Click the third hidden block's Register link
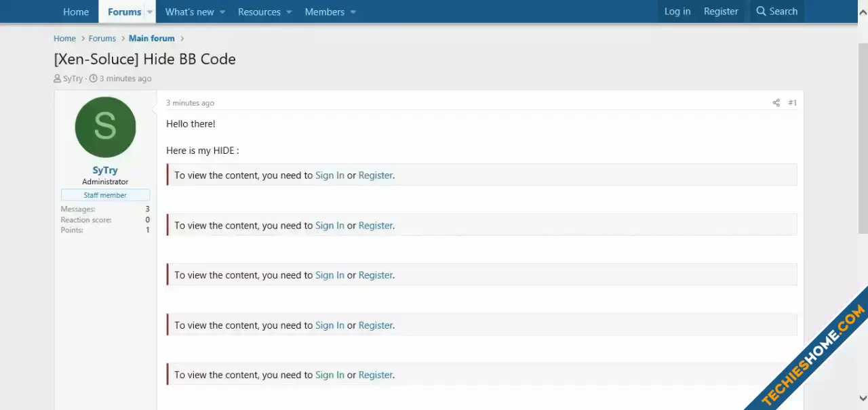 point(375,275)
